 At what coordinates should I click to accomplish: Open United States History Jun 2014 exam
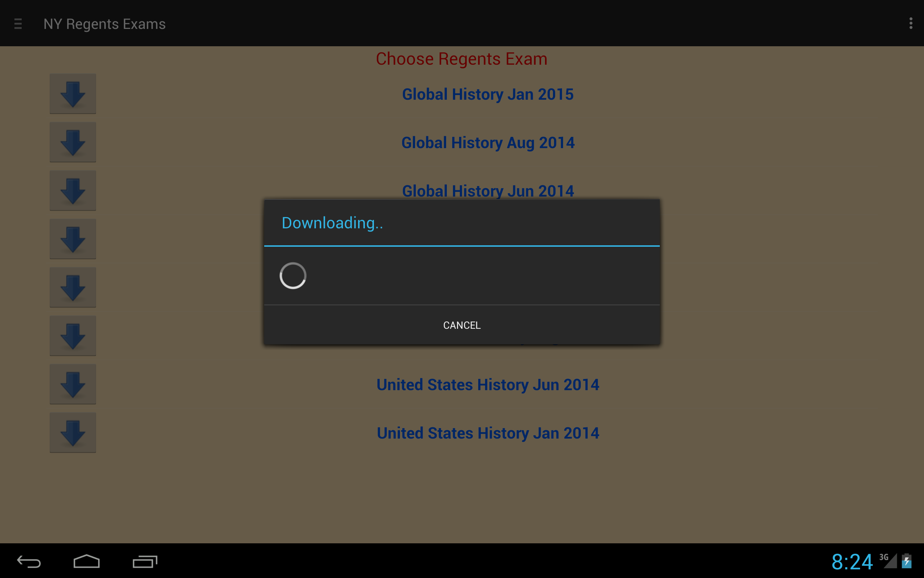point(488,385)
